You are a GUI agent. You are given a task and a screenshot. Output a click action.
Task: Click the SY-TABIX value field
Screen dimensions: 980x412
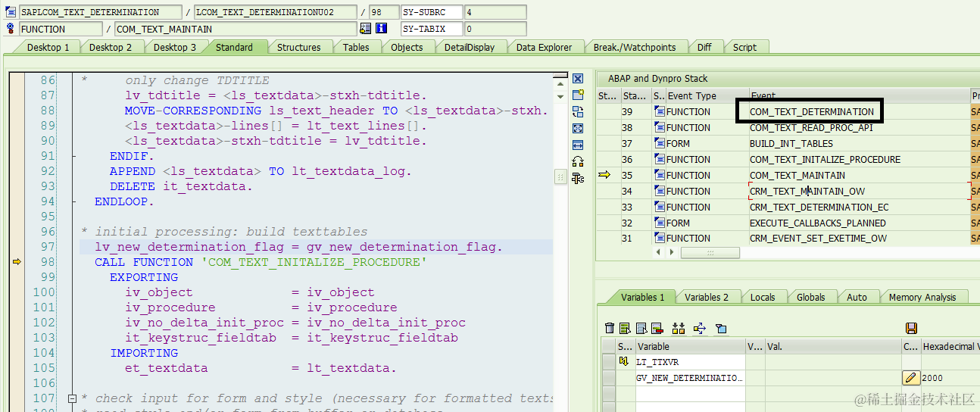pos(495,29)
